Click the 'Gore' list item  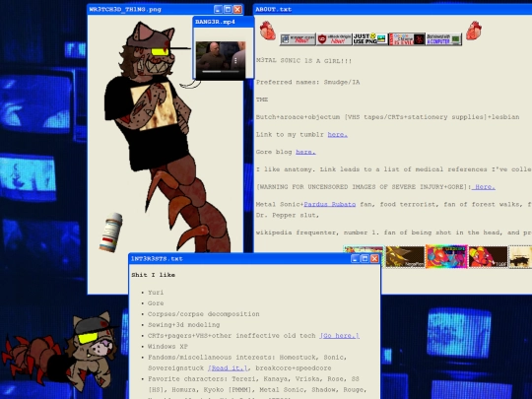tap(156, 303)
